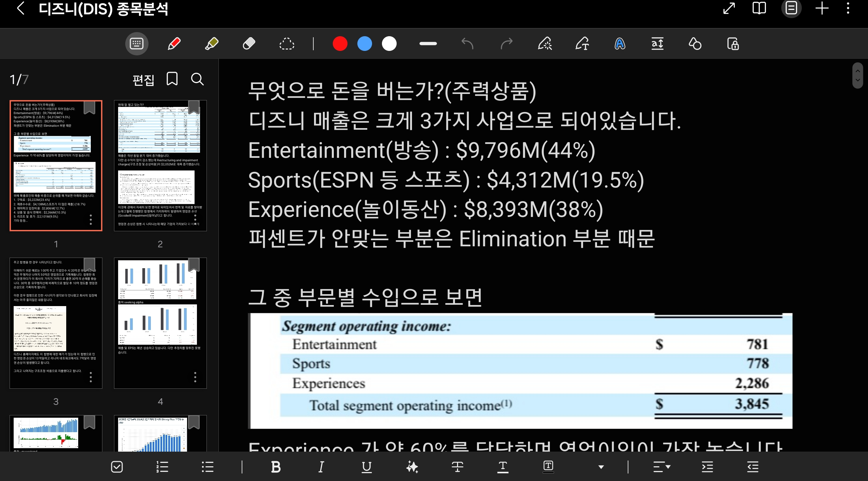
Task: Open page 2 thumbnail options menu
Action: (x=195, y=219)
